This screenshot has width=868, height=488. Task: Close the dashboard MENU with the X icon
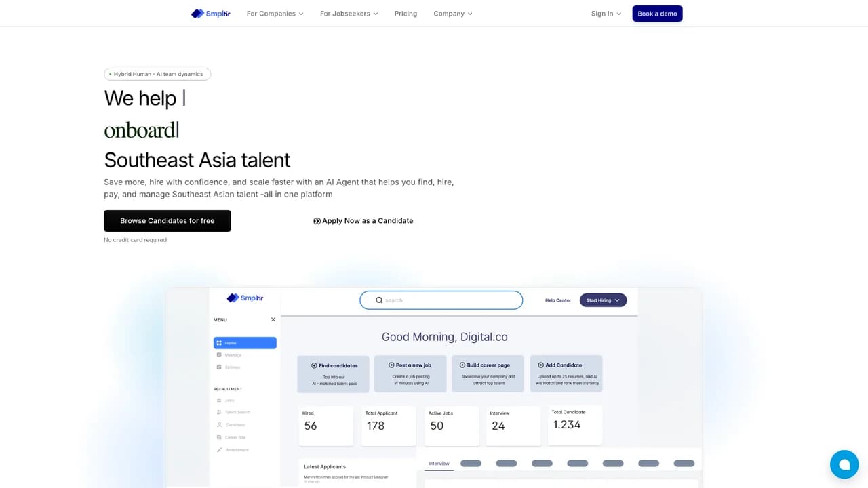(x=273, y=319)
